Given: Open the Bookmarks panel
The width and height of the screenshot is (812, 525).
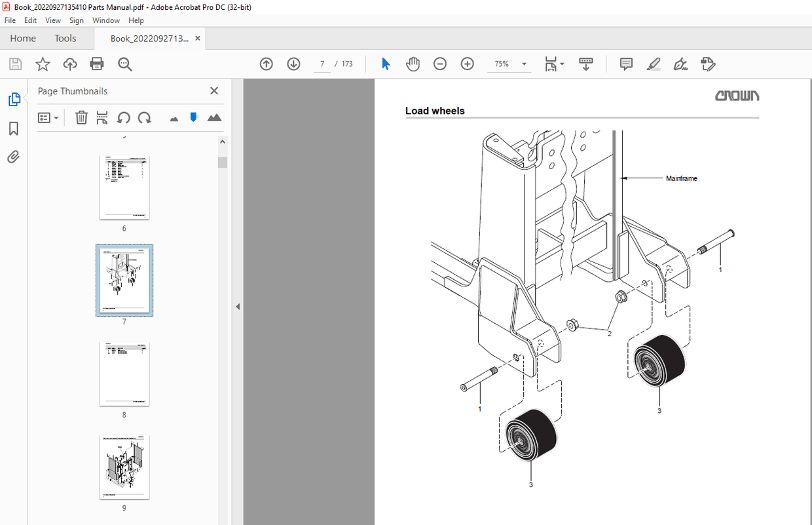Looking at the screenshot, I should pyautogui.click(x=13, y=128).
